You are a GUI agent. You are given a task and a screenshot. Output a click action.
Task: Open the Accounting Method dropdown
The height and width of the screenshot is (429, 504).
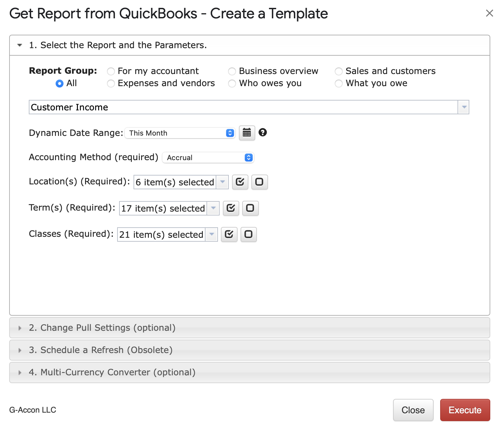click(208, 158)
